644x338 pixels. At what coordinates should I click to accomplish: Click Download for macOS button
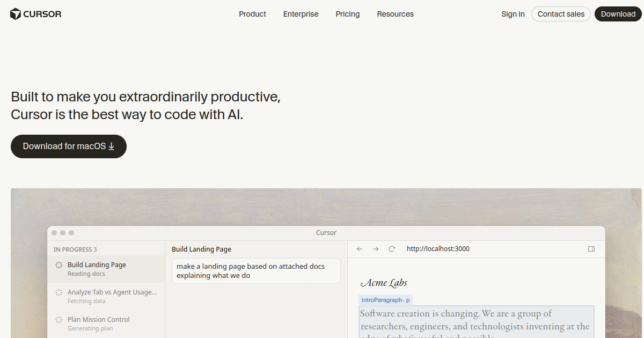tap(69, 146)
